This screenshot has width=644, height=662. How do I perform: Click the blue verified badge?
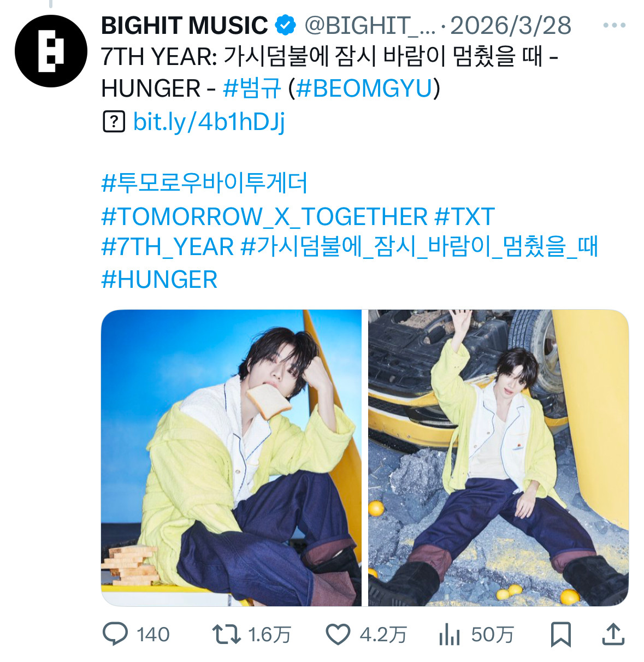pos(285,25)
